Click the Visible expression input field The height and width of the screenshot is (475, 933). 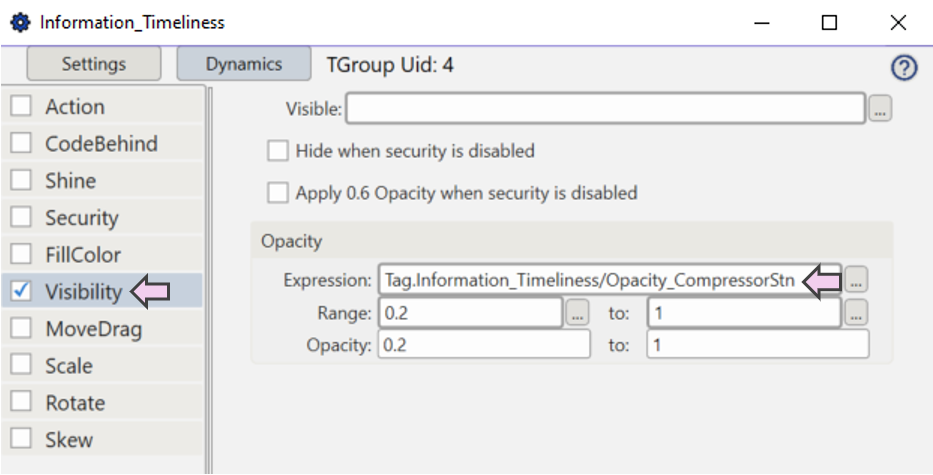click(x=605, y=109)
